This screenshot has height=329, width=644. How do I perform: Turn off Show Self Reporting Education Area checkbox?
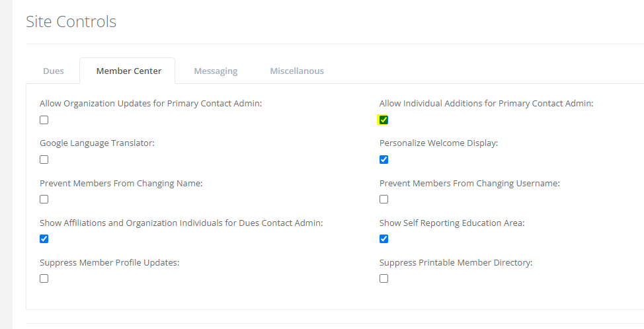pos(383,239)
